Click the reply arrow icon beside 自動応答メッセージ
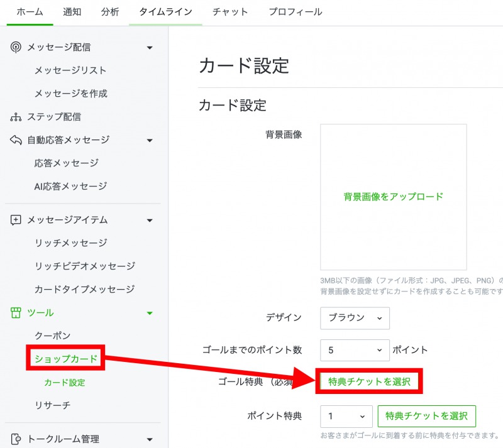Screen dimensions: 503x448 tap(16, 140)
